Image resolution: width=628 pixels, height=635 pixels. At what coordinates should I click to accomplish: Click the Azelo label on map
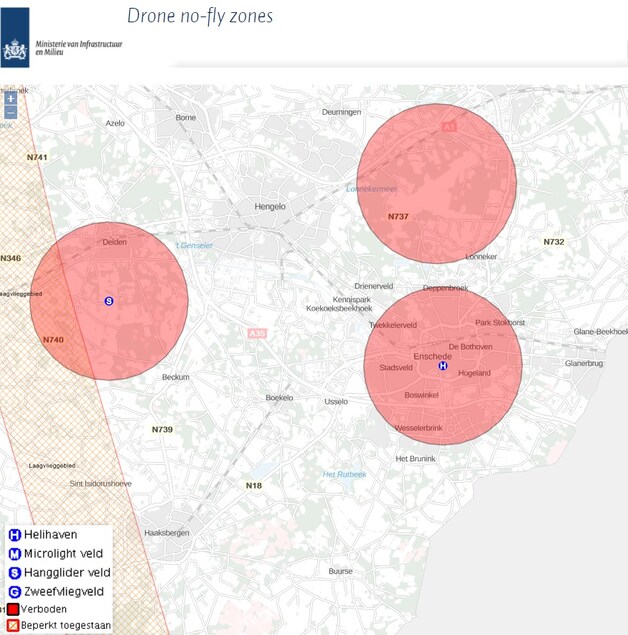coord(115,124)
